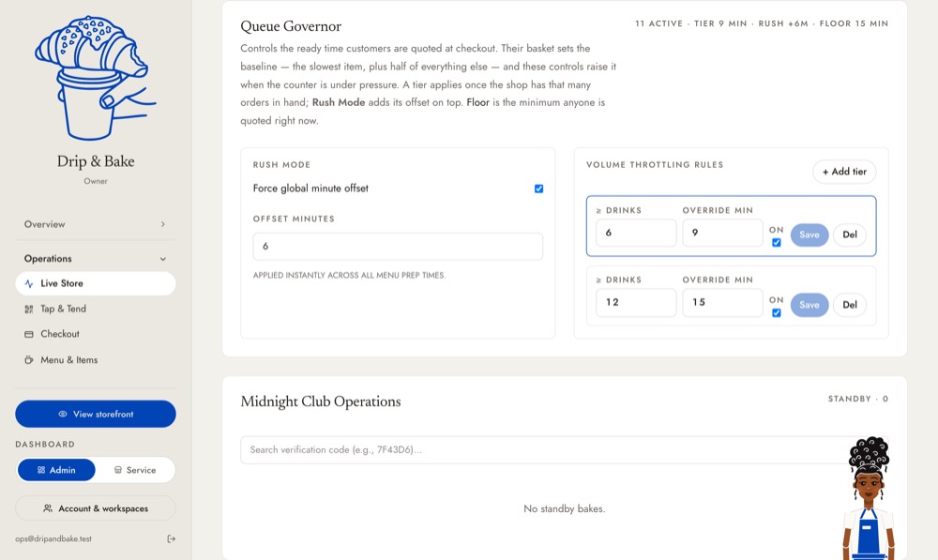Save the 12-drinks tier rule
Viewport: 938px width, 560px height.
point(809,305)
